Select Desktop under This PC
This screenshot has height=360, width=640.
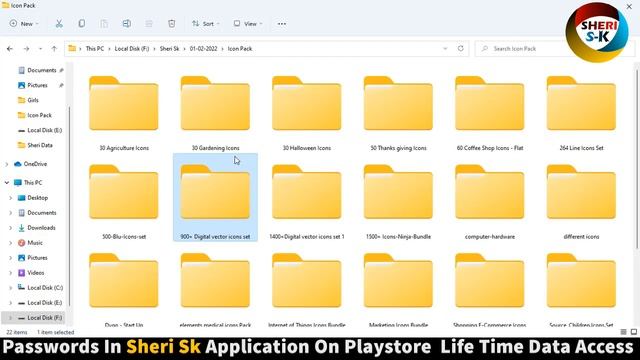point(33,198)
